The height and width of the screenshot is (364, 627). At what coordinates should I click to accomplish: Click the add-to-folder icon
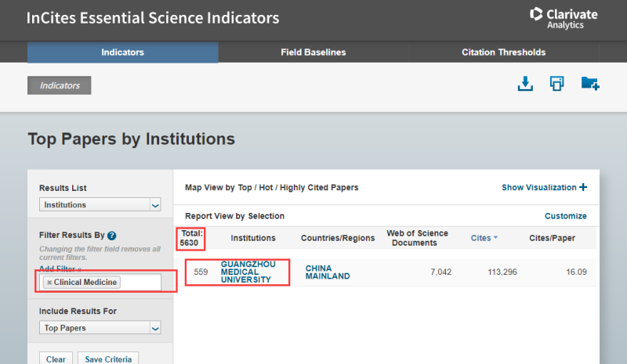589,84
